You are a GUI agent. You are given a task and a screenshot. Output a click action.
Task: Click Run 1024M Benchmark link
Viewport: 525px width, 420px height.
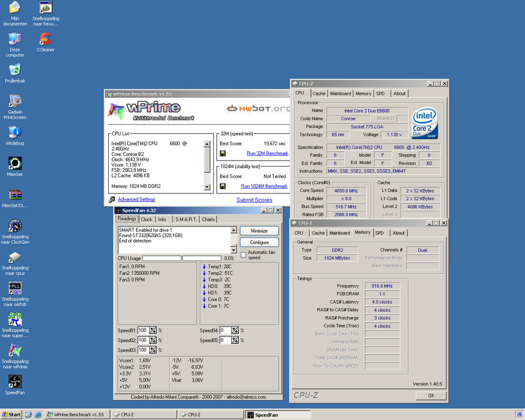coord(264,186)
